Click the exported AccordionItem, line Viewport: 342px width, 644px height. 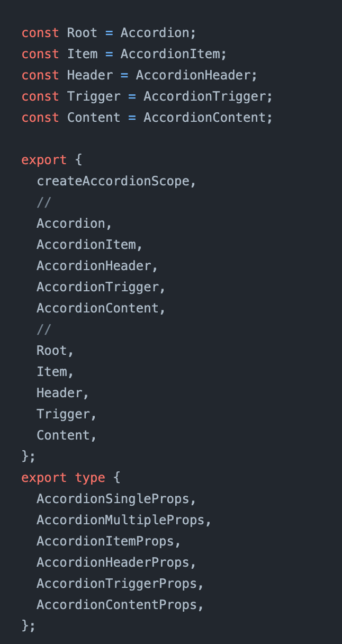89,245
